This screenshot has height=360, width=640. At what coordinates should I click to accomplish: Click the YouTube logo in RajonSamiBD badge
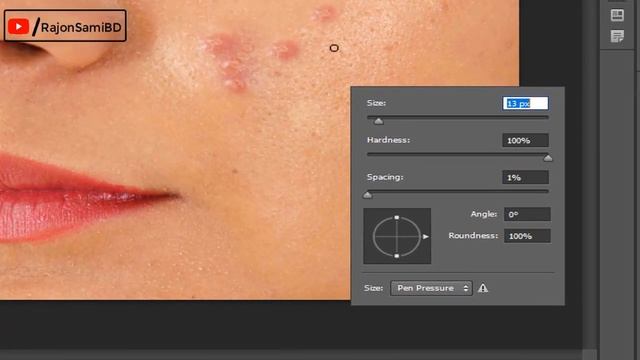(18, 27)
